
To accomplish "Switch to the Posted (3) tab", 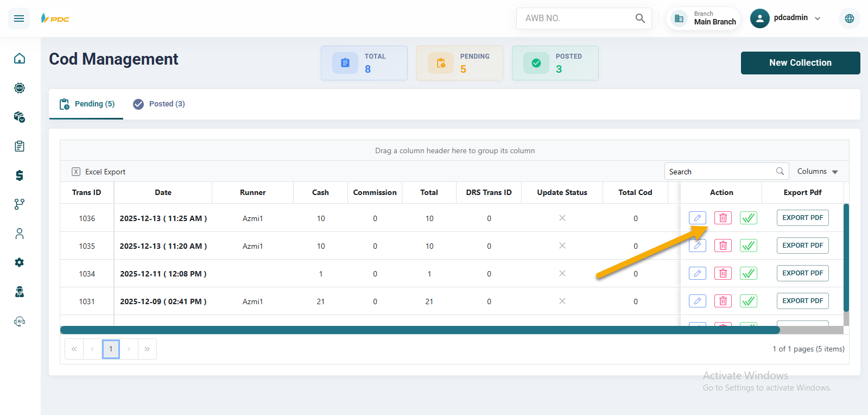I will click(x=159, y=104).
